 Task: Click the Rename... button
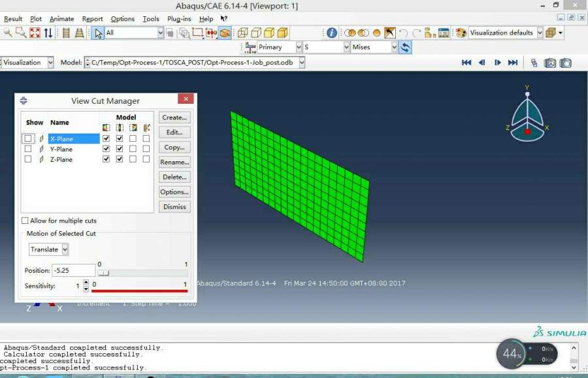[174, 162]
